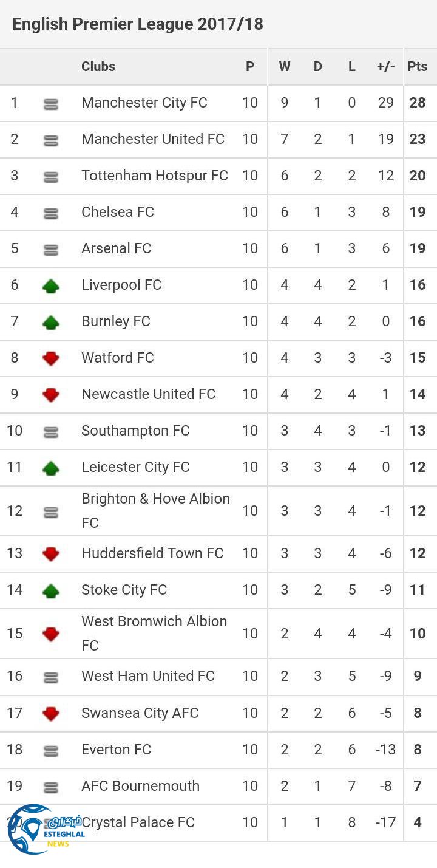Click the green up arrow beside Stoke City
The image size is (437, 868).
click(x=51, y=590)
